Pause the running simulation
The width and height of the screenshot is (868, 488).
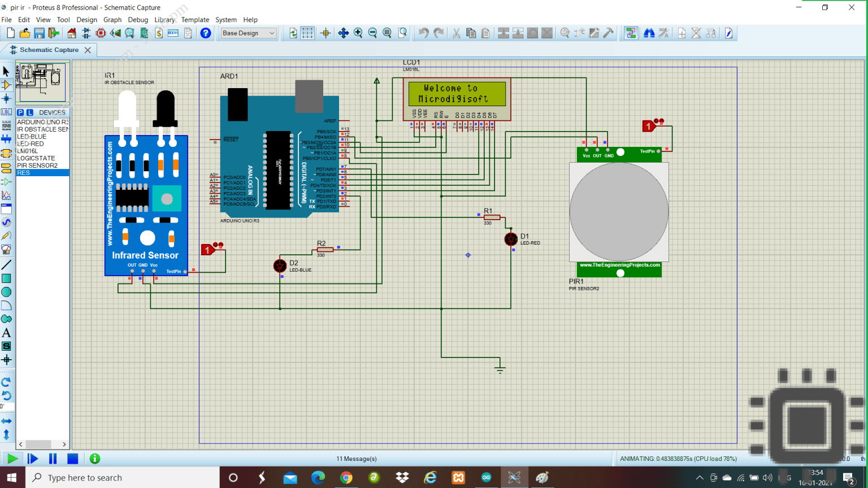tap(53, 459)
